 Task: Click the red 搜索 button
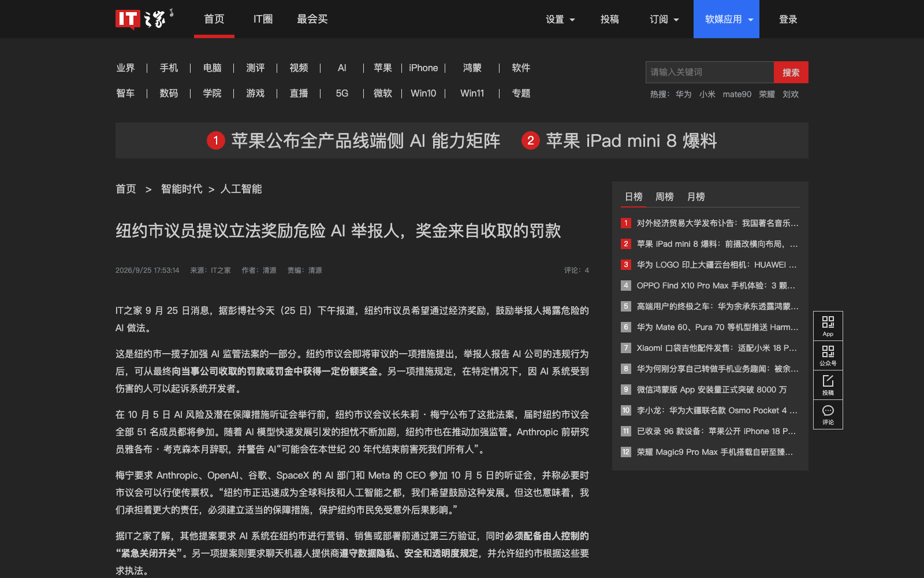791,72
